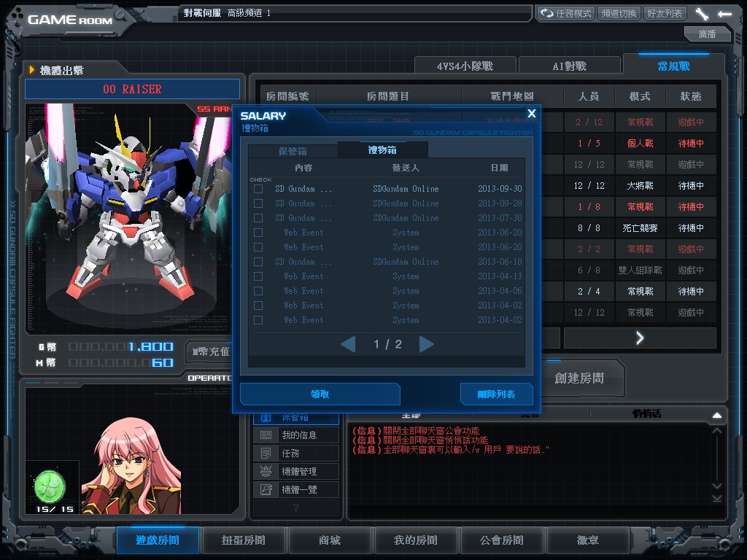Check the gift dated 2013-07-30
The width and height of the screenshot is (747, 560).
point(258,218)
